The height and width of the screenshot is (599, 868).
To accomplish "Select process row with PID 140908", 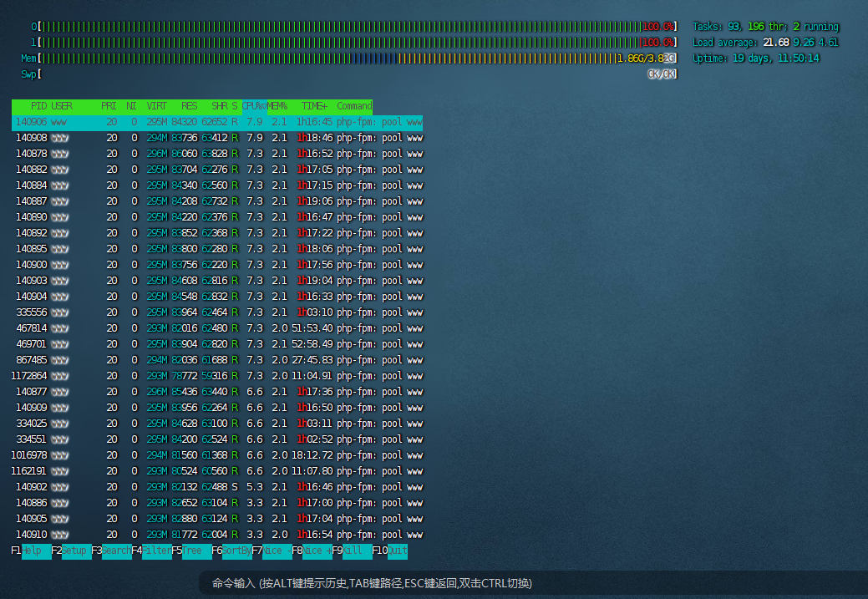I will click(217, 139).
